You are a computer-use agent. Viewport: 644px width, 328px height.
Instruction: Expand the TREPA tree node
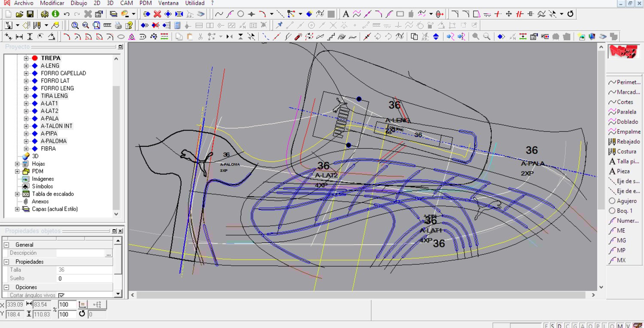point(26,58)
